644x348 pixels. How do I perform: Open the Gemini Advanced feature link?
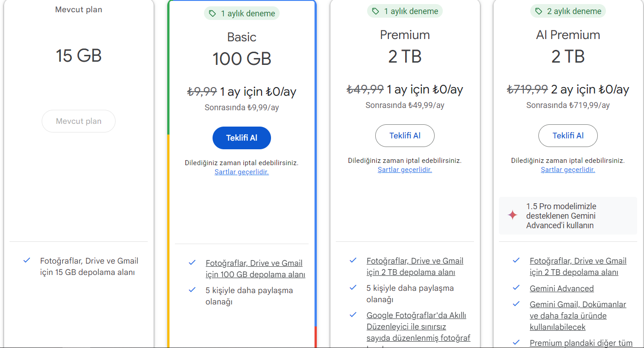point(562,289)
